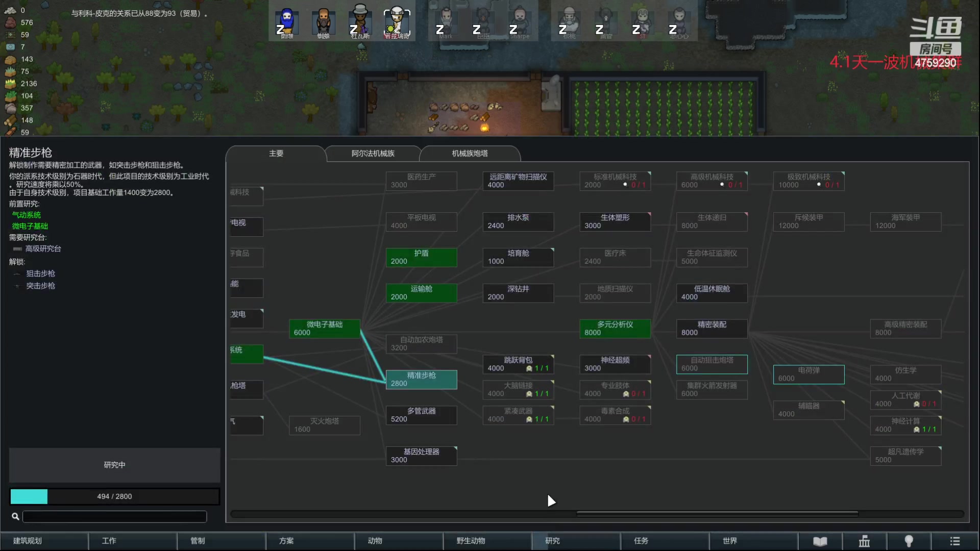Select the 排水泵 research node
The width and height of the screenshot is (980, 551).
pos(518,221)
